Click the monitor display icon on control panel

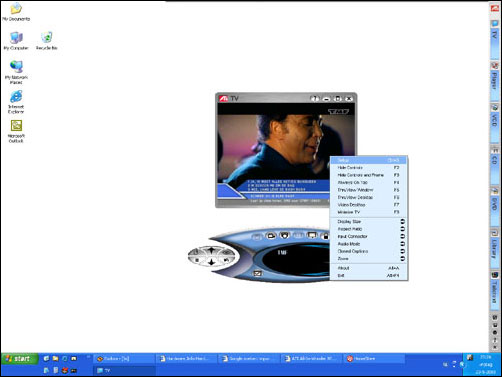(x=312, y=236)
